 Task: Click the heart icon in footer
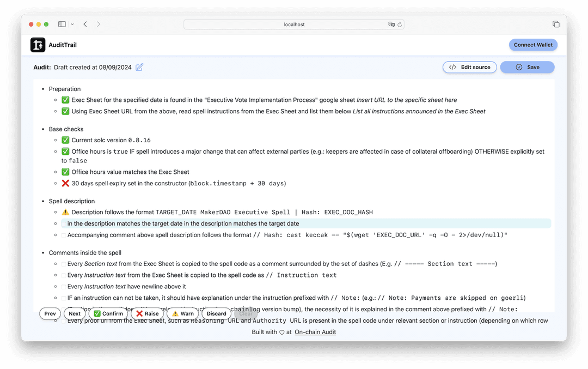coord(281,332)
